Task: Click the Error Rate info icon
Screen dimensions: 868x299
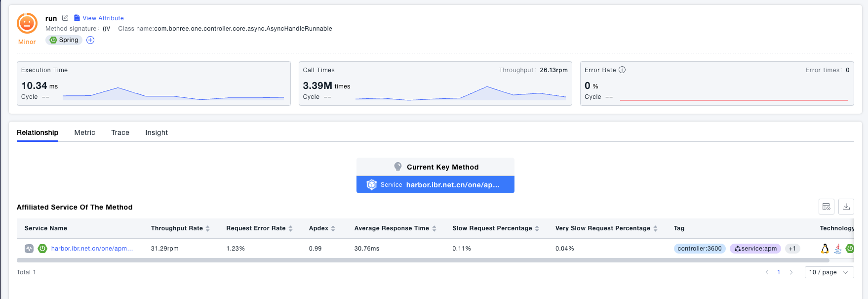Action: pos(622,70)
